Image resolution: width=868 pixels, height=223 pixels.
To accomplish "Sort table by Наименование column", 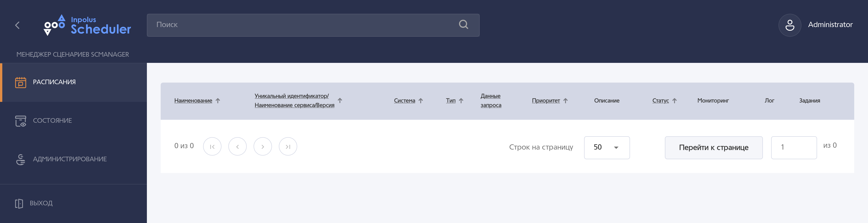I will pos(193,101).
